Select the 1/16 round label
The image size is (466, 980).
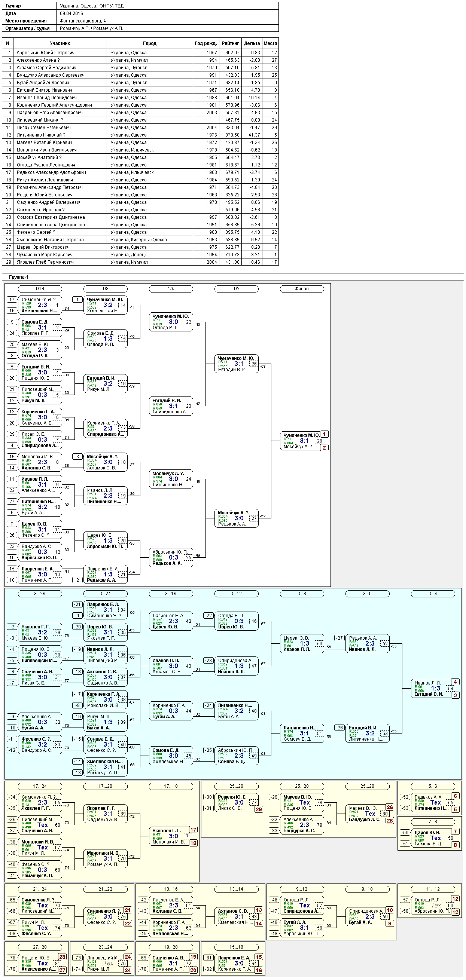tap(40, 289)
